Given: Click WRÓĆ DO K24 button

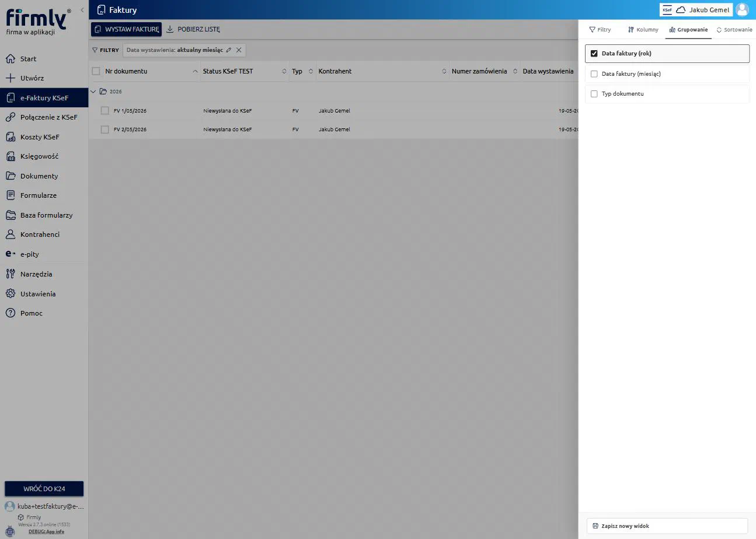Looking at the screenshot, I should [x=44, y=489].
